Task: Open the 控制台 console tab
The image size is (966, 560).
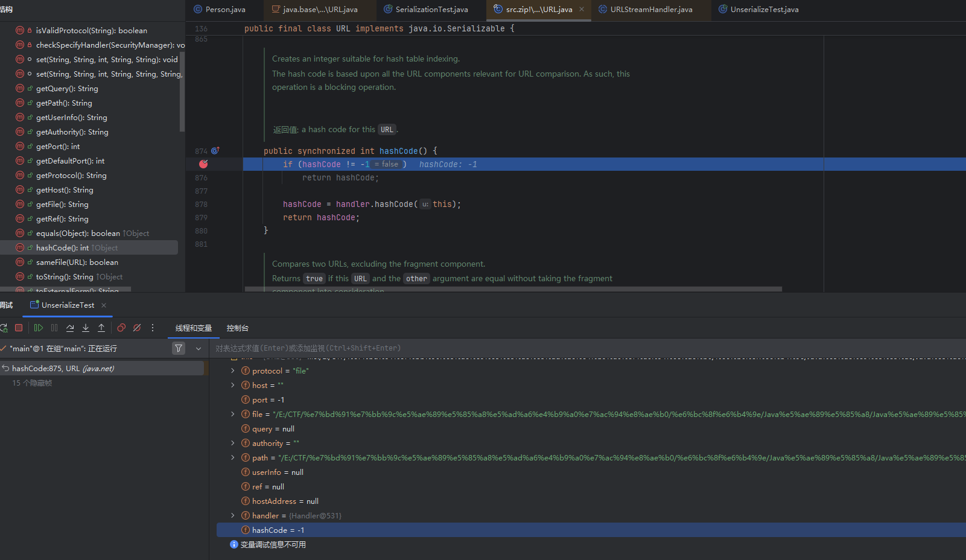Action: [237, 328]
